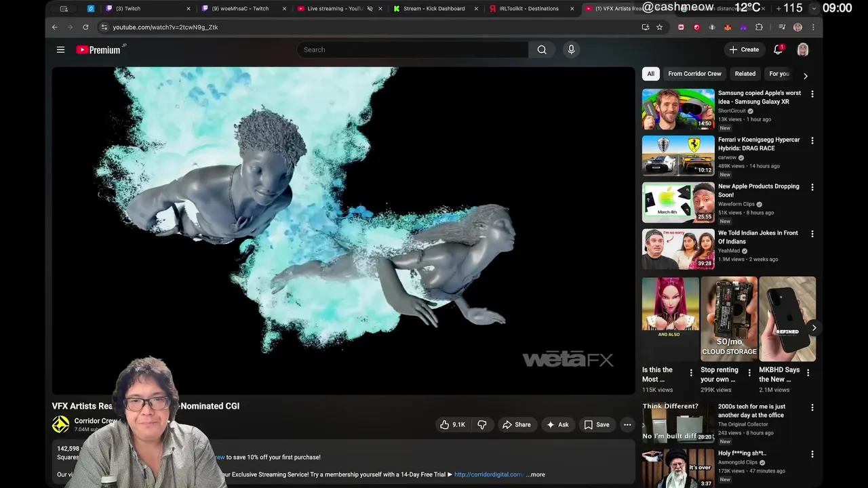The width and height of the screenshot is (868, 488).
Task: Open the account avatar menu on YouTube
Action: (x=803, y=49)
